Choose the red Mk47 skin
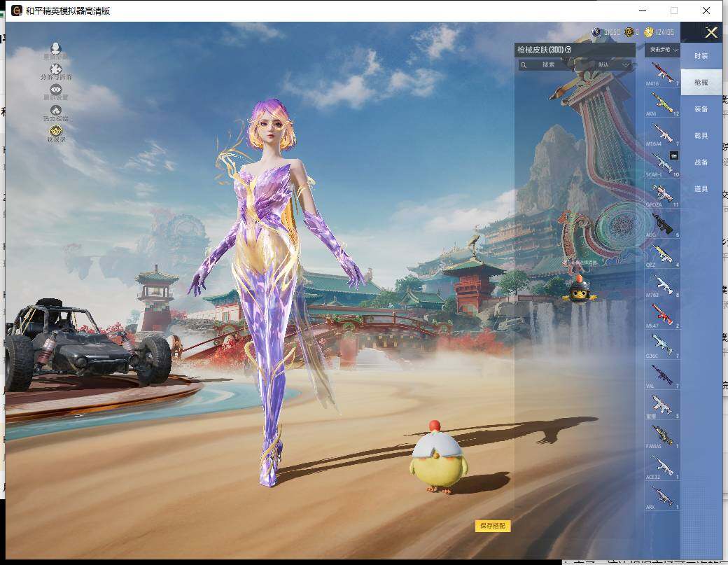The width and height of the screenshot is (728, 565). 662,315
